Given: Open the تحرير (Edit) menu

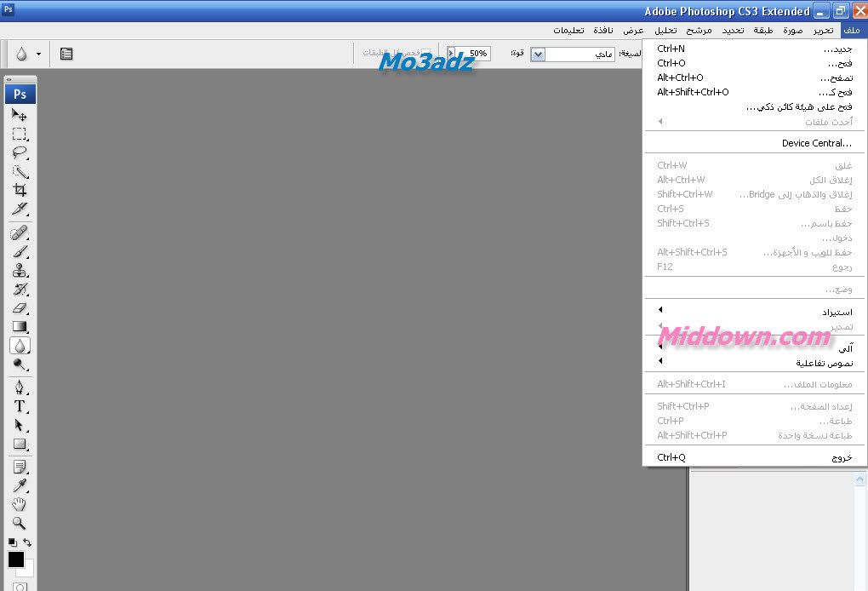Looking at the screenshot, I should point(823,31).
